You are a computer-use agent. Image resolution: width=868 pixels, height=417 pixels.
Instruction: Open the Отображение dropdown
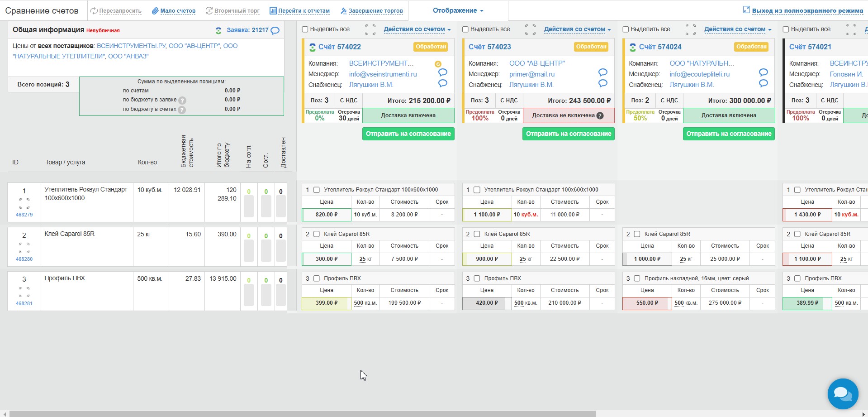coord(458,10)
